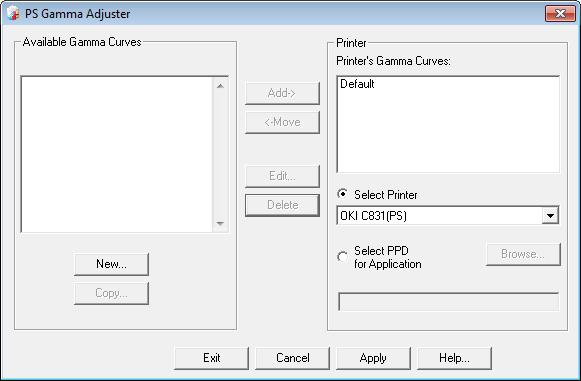Choose the Select Printer radio button

point(342,194)
